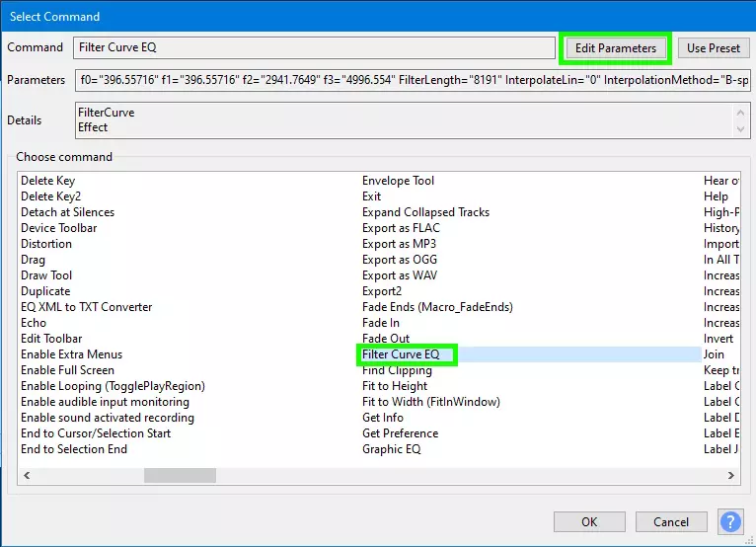
Task: Select the Graphic EQ command
Action: point(391,449)
